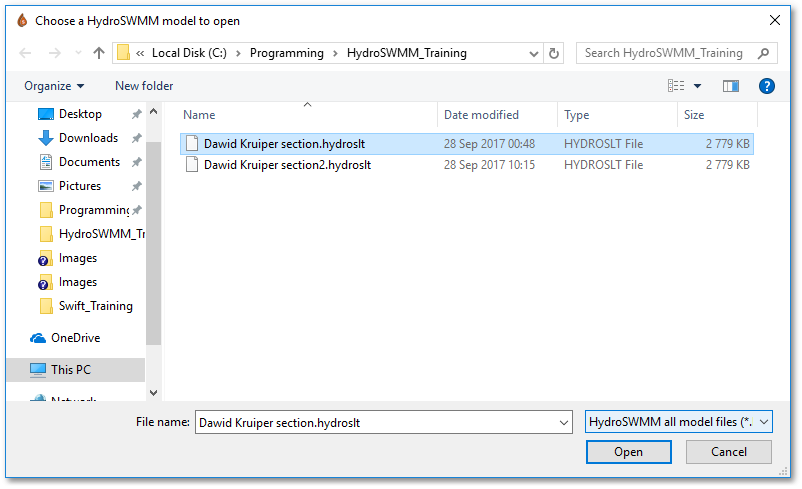Select file Dawid Kruiper section2.hydroslt
Viewport: 802px width, 489px height.
[x=467, y=165]
